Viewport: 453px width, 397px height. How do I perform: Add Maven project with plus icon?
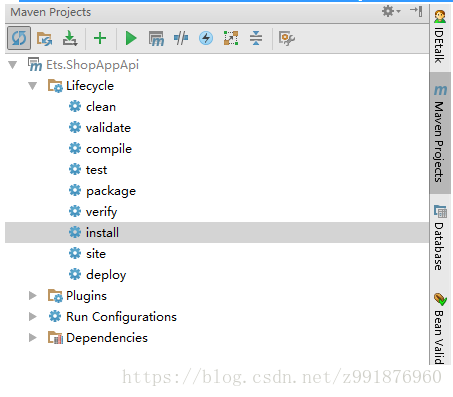click(x=100, y=38)
